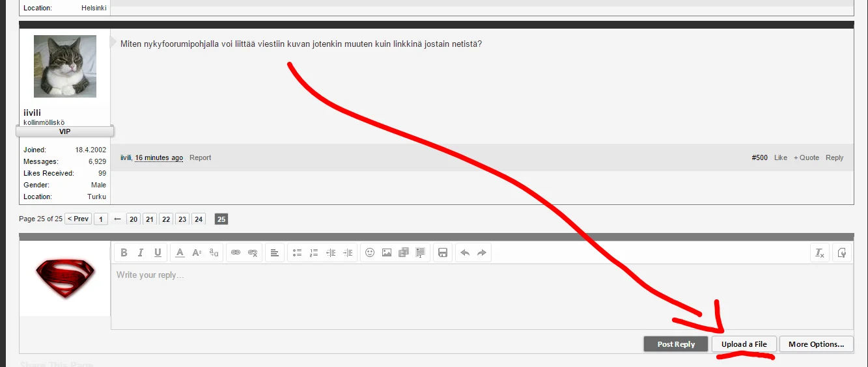Viewport: 868px width, 367px height.
Task: Click the insert media icon
Action: pos(404,252)
